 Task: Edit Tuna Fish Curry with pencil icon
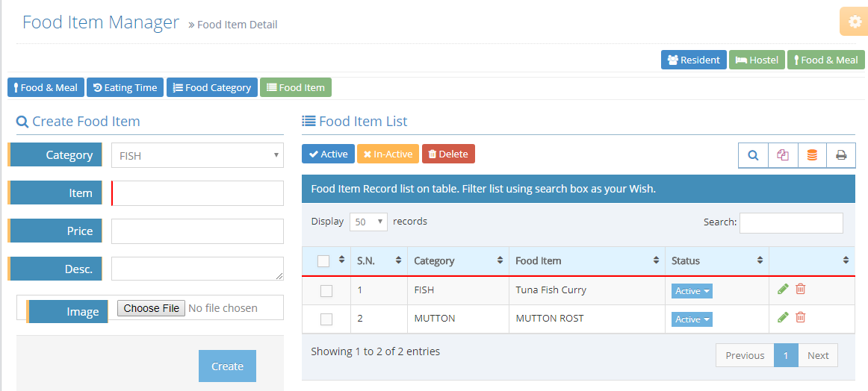[x=783, y=290]
